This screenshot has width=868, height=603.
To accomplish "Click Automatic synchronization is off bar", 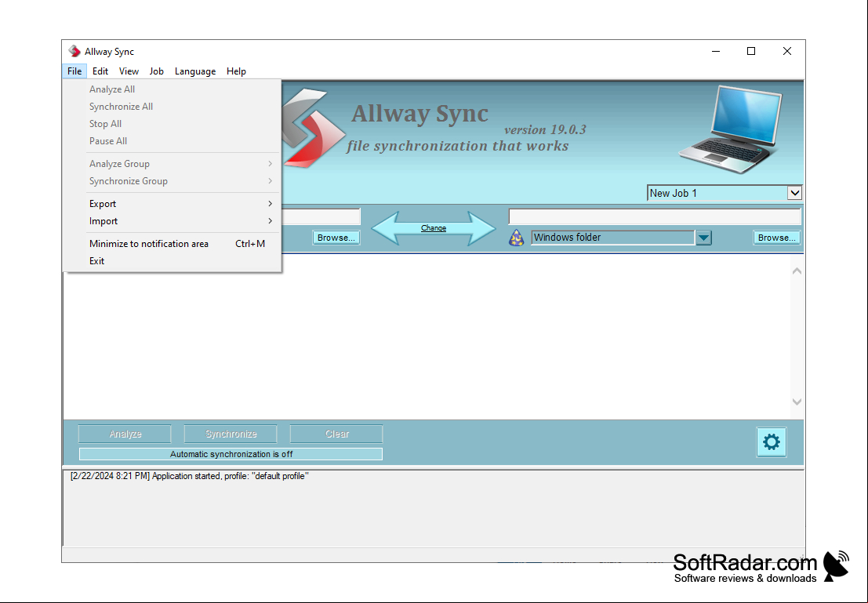I will [231, 454].
